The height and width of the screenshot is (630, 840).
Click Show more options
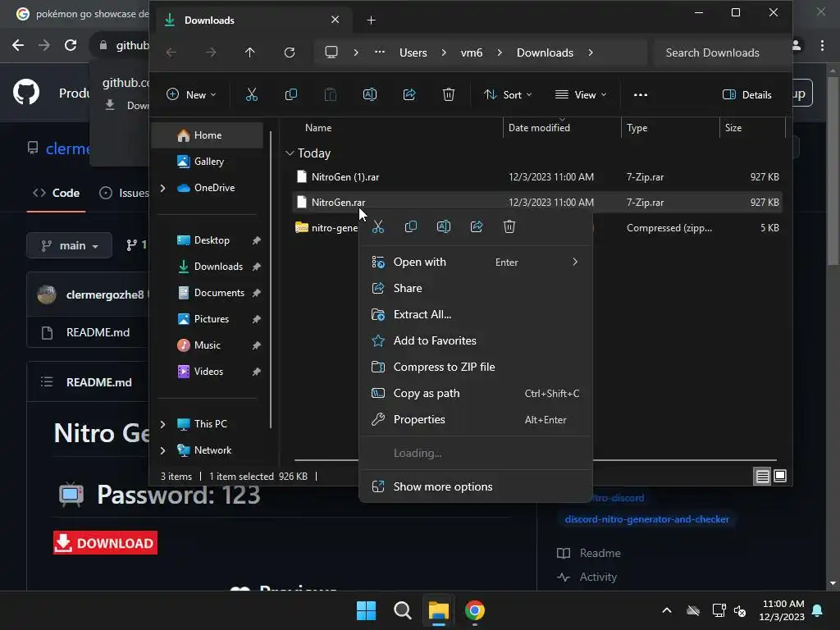pyautogui.click(x=475, y=486)
